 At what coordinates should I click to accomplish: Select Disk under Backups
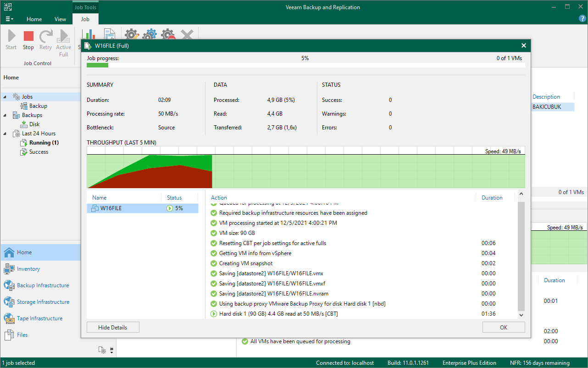click(x=34, y=124)
